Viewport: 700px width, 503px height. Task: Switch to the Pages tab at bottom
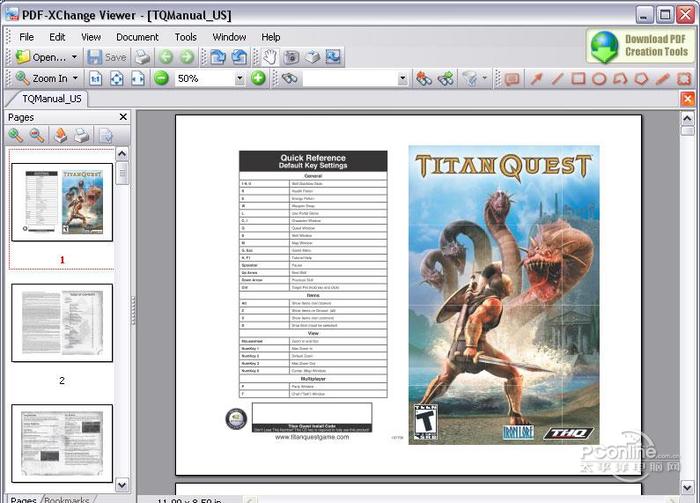[x=23, y=499]
